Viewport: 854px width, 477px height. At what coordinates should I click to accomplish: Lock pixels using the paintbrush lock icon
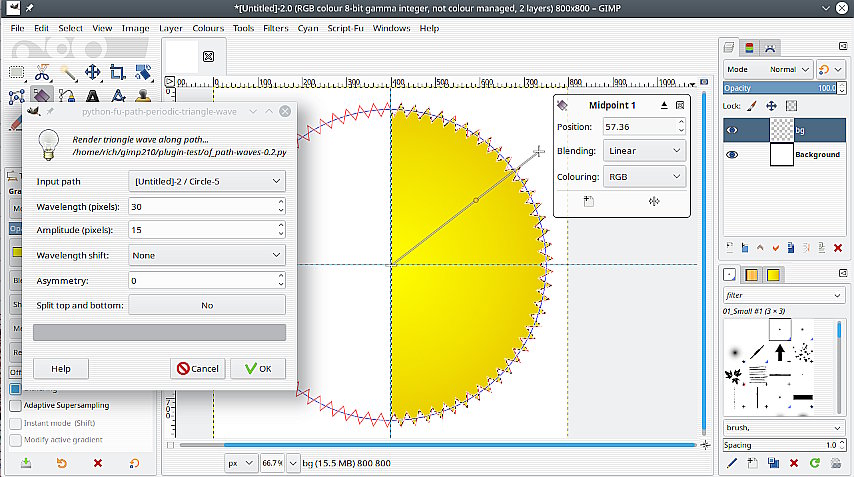[752, 105]
